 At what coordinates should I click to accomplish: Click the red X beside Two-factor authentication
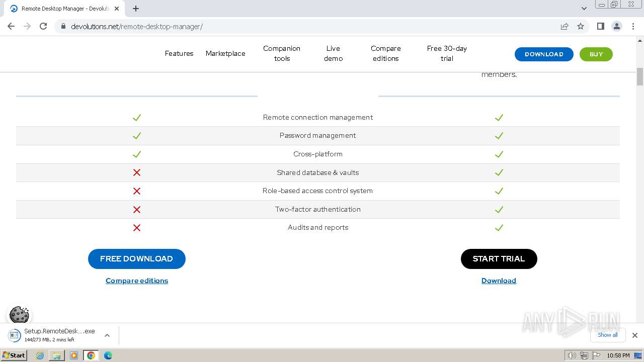click(x=137, y=209)
